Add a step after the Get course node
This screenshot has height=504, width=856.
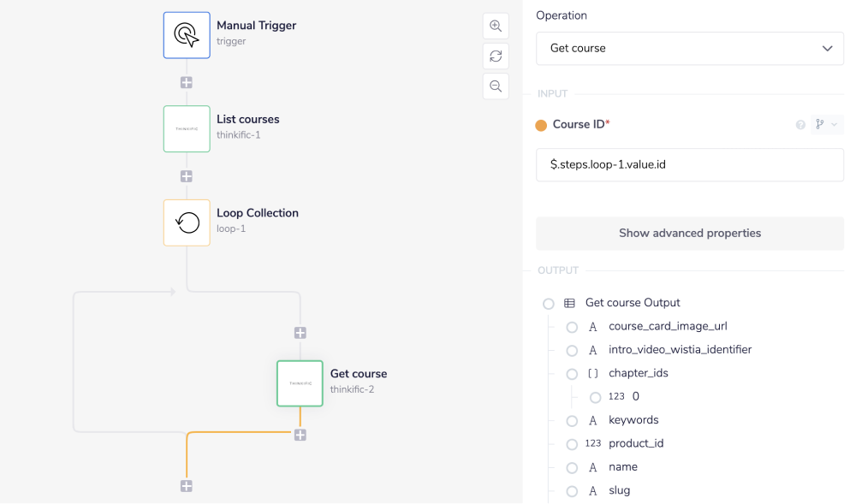point(300,435)
